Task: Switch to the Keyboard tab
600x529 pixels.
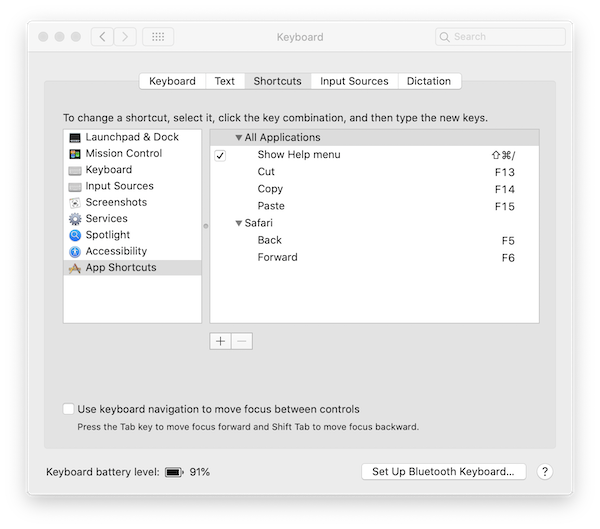Action: [x=172, y=81]
